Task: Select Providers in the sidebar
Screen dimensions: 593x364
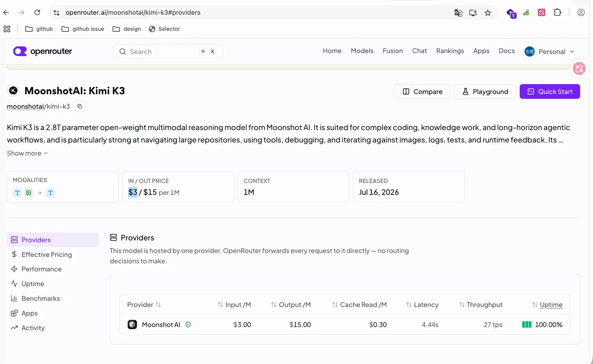Action: tap(53, 240)
